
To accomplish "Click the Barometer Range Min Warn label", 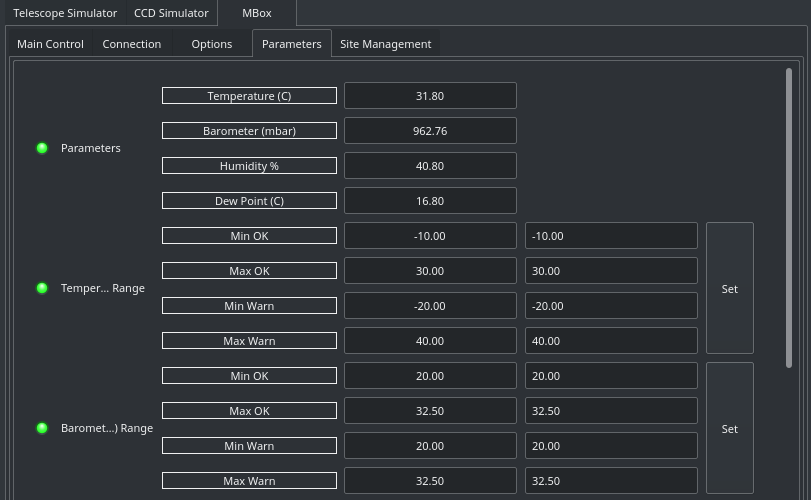I will [x=249, y=446].
